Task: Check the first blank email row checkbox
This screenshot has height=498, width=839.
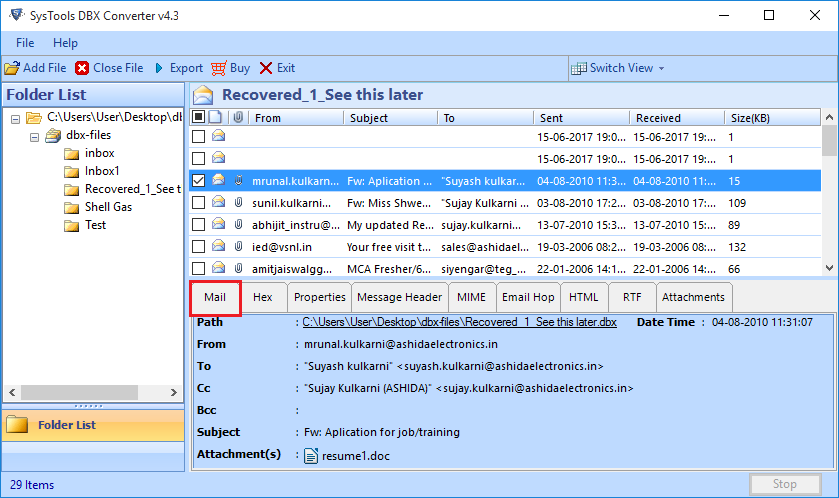Action: pyautogui.click(x=199, y=137)
